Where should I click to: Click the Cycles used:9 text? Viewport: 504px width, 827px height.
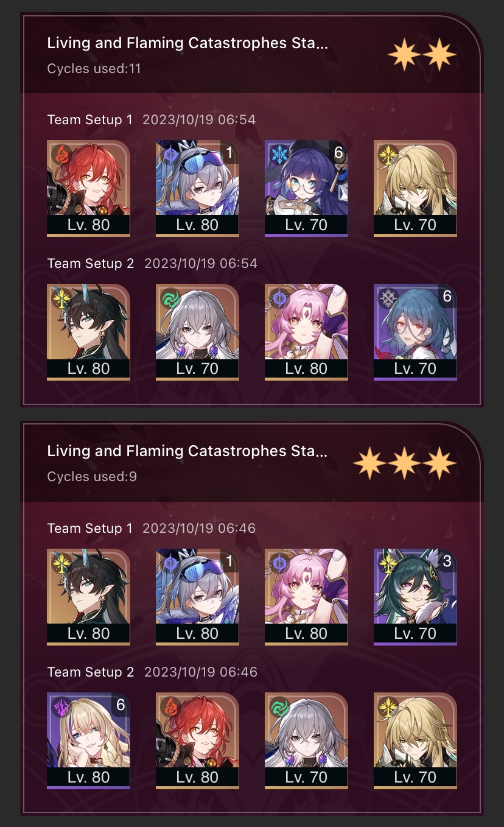[x=92, y=476]
